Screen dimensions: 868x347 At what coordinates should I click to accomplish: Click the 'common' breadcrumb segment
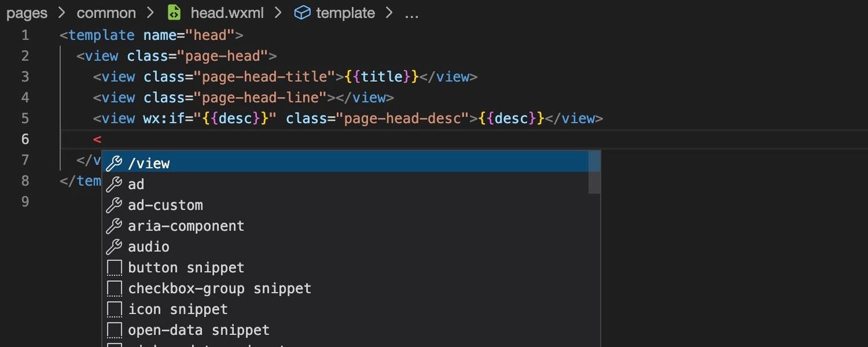[x=106, y=13]
